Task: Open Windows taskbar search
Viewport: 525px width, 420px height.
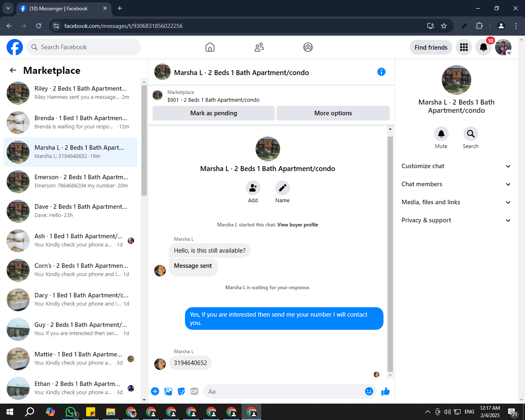Action: [30, 412]
